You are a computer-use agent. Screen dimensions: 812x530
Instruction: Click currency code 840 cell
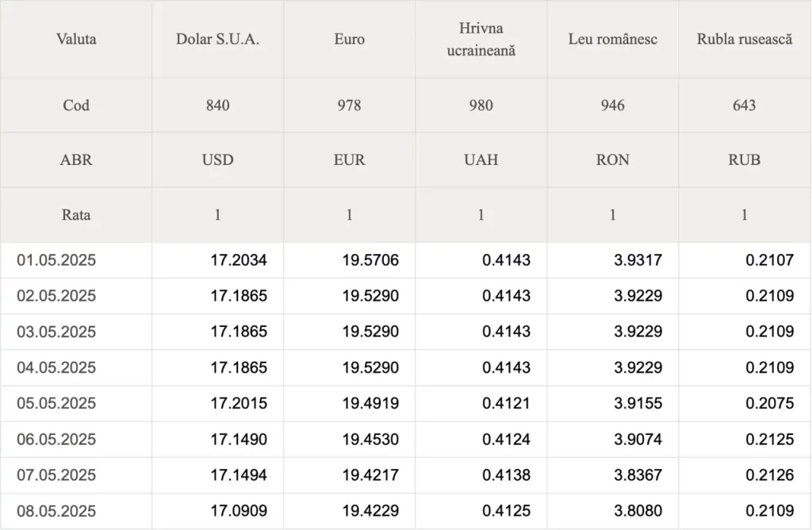click(x=217, y=106)
